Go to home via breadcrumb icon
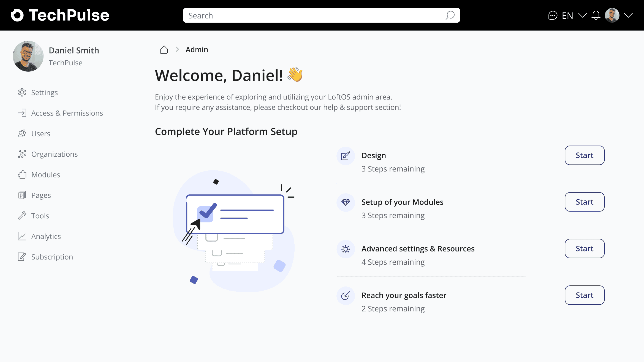Viewport: 644px width, 362px height. 164,50
